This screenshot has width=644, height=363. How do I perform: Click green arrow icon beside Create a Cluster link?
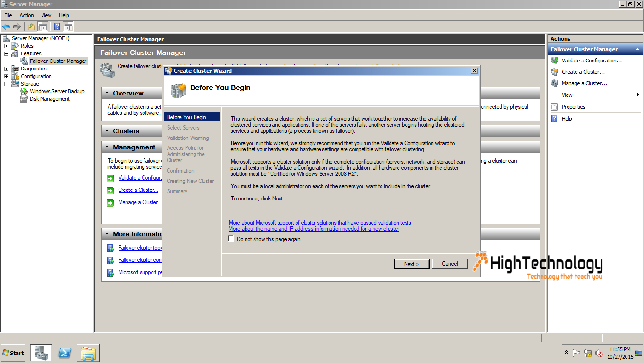pyautogui.click(x=110, y=190)
